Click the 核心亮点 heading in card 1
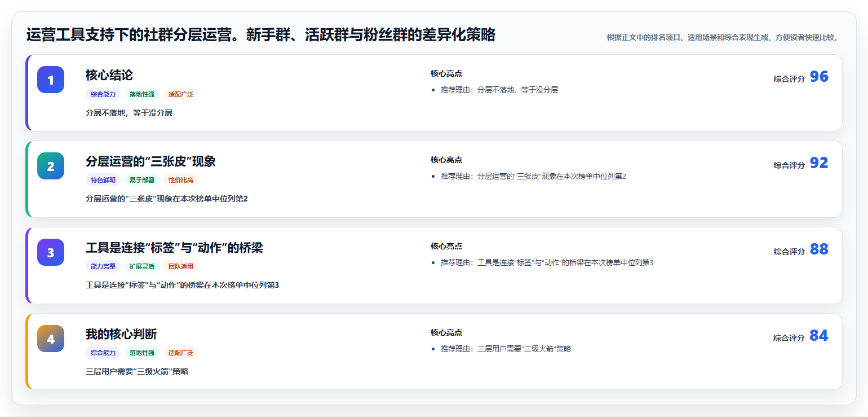 446,73
